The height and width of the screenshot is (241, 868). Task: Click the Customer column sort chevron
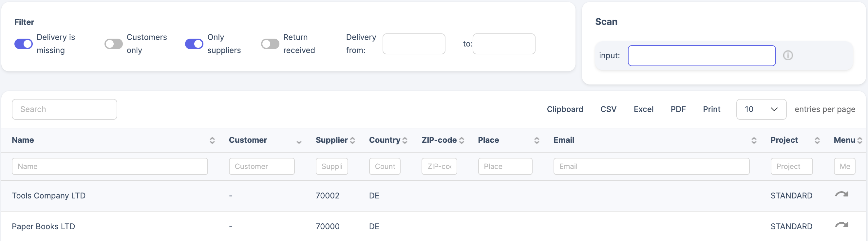tap(299, 142)
